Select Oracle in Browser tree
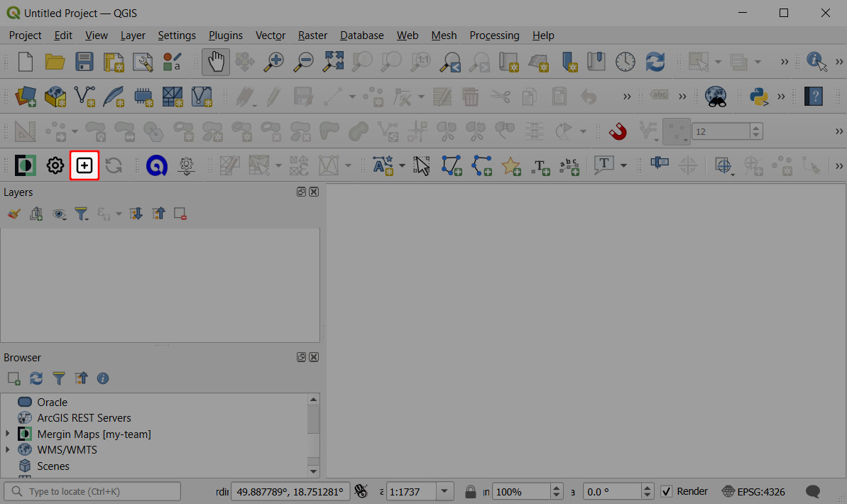 click(x=52, y=402)
